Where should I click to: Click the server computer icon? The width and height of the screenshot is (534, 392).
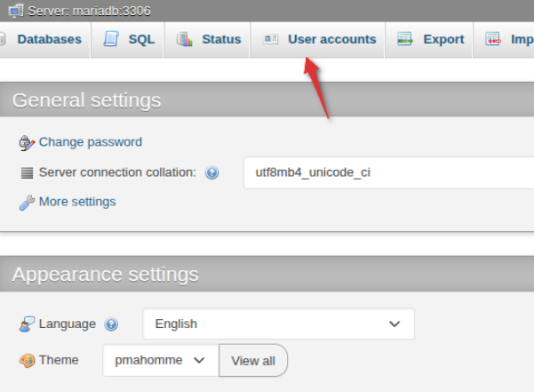click(x=16, y=11)
